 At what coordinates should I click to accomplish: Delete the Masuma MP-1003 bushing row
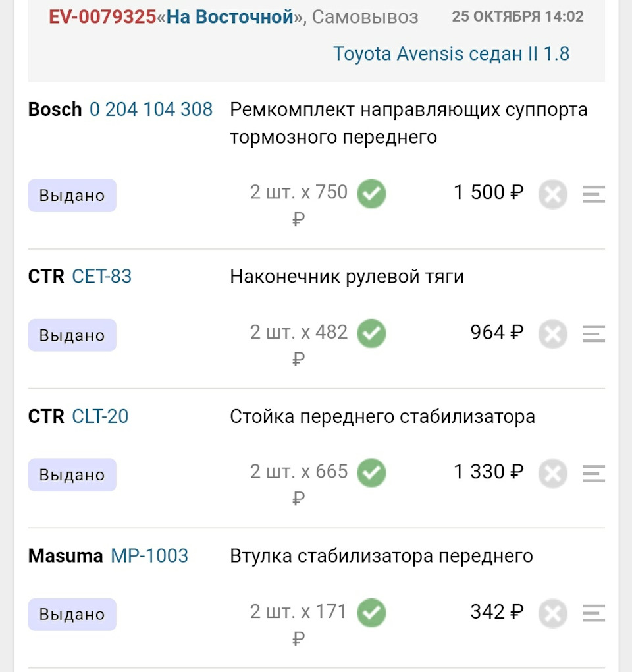pyautogui.click(x=552, y=614)
